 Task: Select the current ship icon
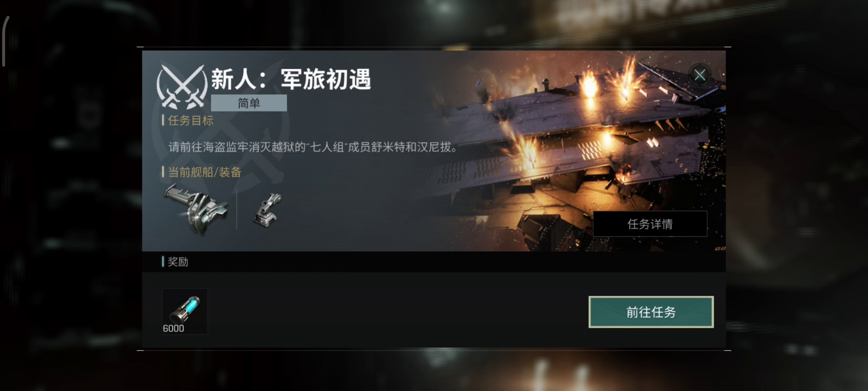(x=196, y=209)
